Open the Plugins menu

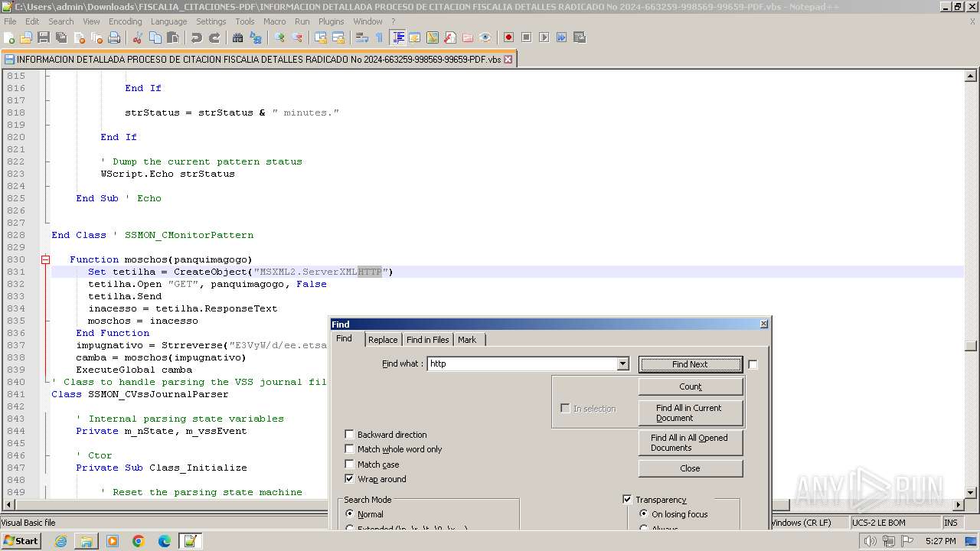tap(332, 21)
